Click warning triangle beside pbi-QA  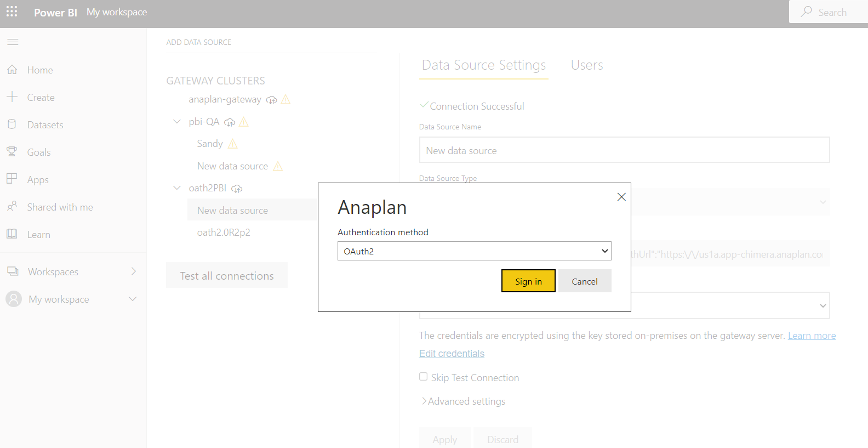[x=244, y=122]
